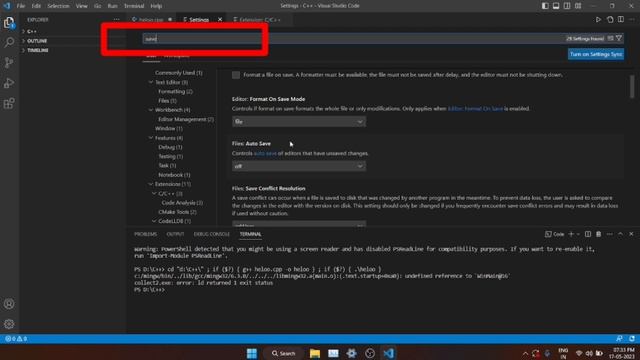The width and height of the screenshot is (640, 360).
Task: Select Commonly Used in settings tree
Action: 178,73
